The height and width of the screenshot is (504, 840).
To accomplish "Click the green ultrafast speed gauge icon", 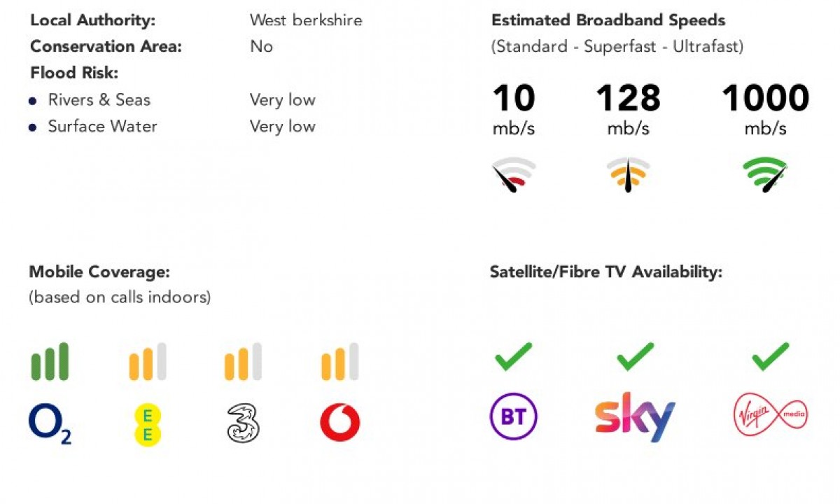I will tap(765, 174).
